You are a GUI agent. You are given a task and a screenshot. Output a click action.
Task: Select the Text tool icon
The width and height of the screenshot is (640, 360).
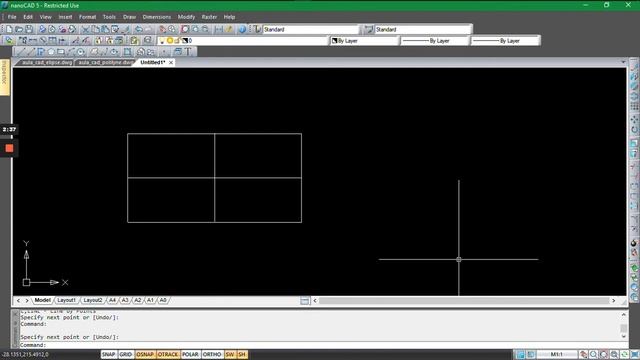188,52
